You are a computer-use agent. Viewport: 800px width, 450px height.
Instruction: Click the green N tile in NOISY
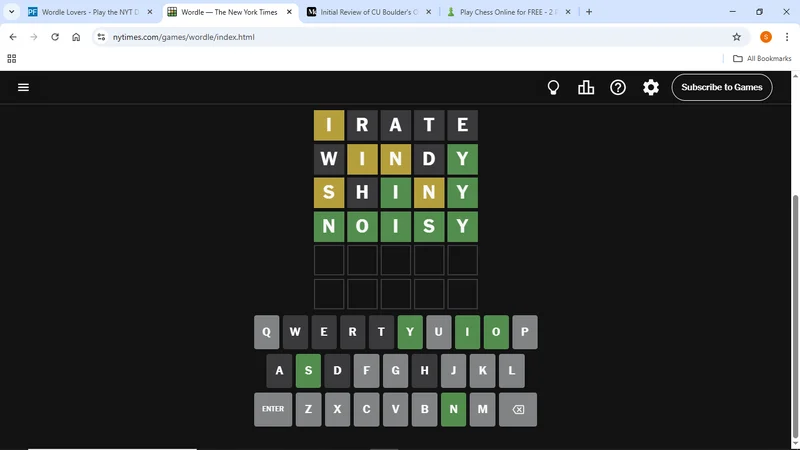(x=329, y=226)
